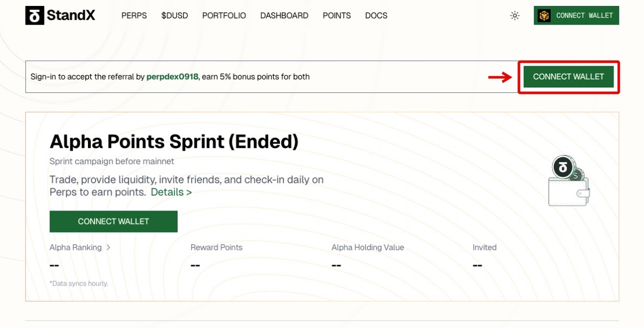The image size is (644, 328).
Task: Click CONNECT WALLET under Alpha Points Sprint
Action: point(113,221)
